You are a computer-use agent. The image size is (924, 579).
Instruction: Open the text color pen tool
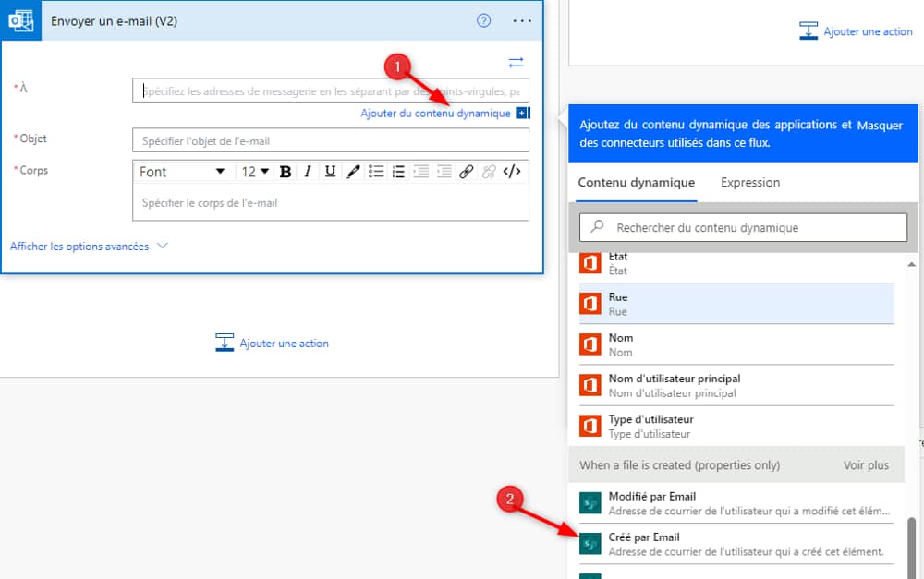click(x=353, y=172)
